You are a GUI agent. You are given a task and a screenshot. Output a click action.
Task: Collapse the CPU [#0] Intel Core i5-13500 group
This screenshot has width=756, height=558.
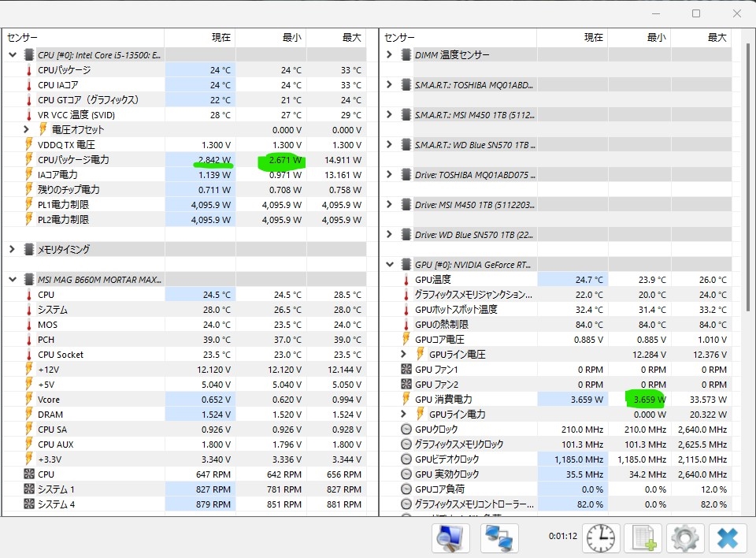tap(13, 55)
